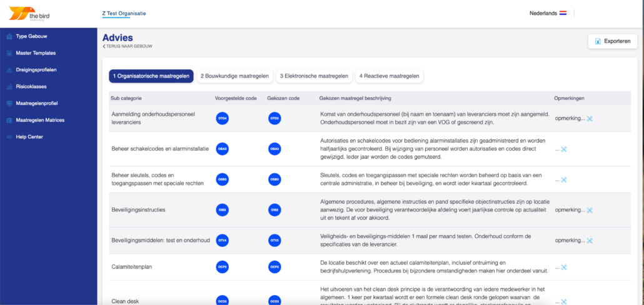
Task: Click Beveiligingsmiddelen: test en onderhoud text
Action: pos(161,241)
